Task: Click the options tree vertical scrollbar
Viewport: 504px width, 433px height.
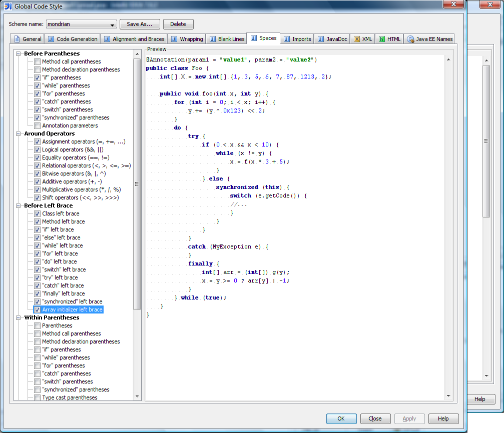Action: click(x=137, y=183)
